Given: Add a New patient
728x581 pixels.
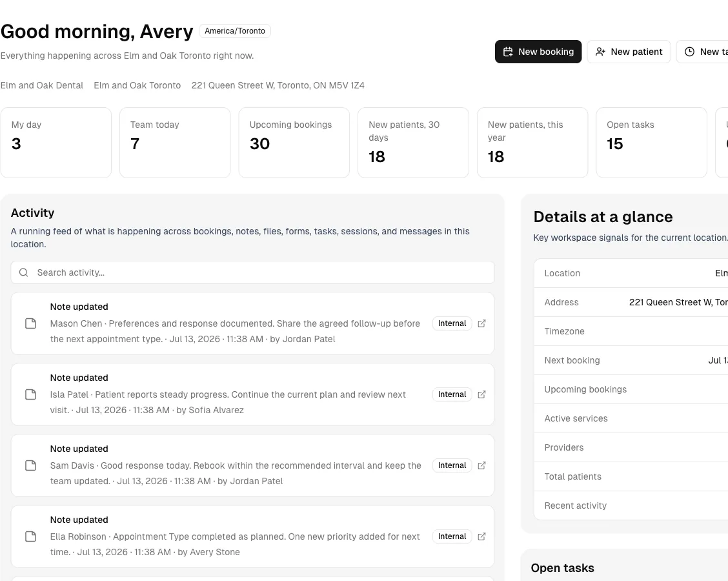Looking at the screenshot, I should [629, 52].
